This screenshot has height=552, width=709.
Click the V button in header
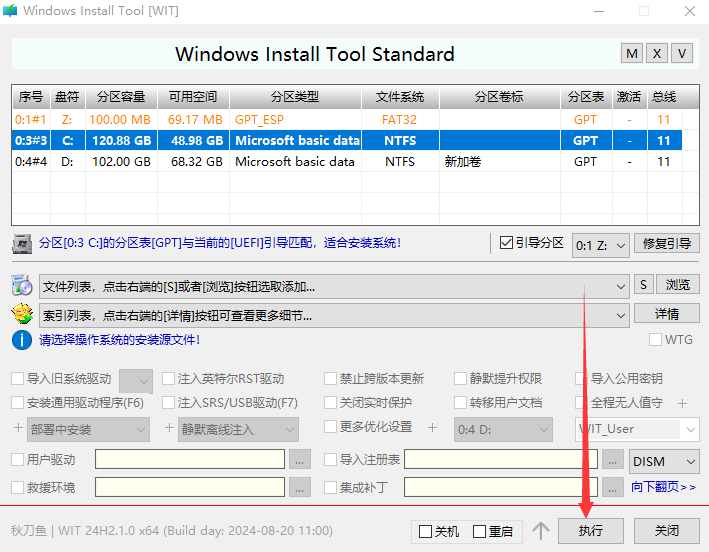click(682, 54)
